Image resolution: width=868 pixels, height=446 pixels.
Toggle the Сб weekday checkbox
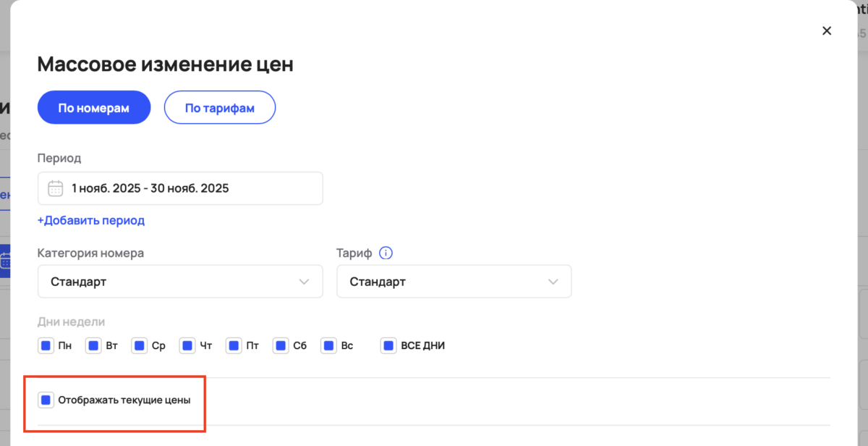coord(281,345)
